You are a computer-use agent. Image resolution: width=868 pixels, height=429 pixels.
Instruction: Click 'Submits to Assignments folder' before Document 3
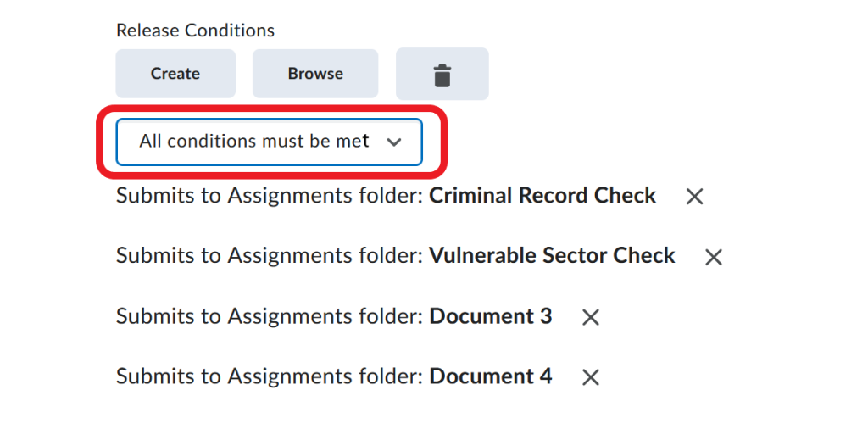coord(270,316)
